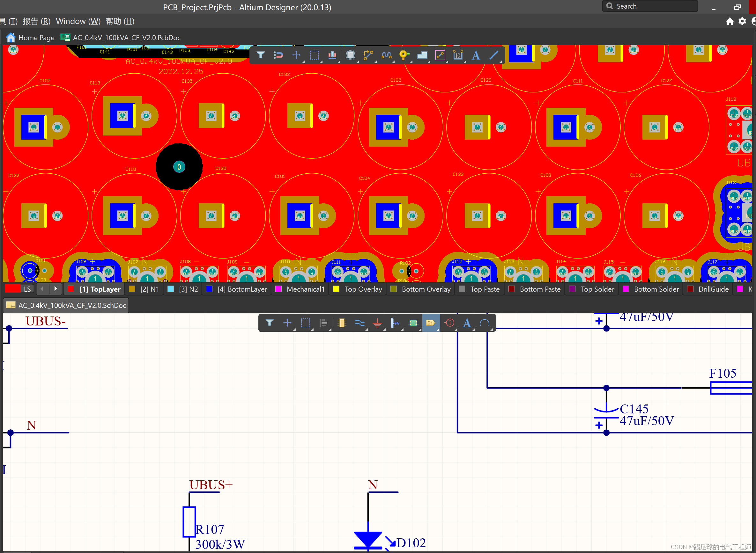This screenshot has height=553, width=756.
Task: Click the schematic Place Wire icon
Action: (359, 323)
